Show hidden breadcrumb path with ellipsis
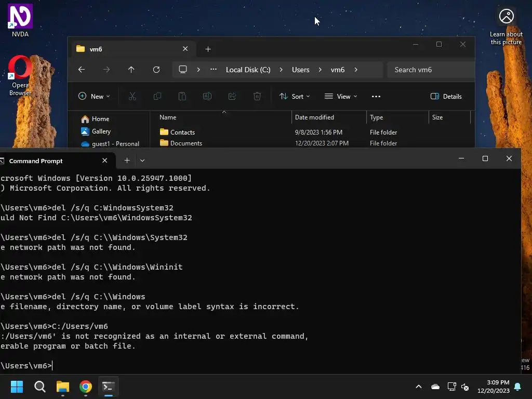 pos(214,69)
